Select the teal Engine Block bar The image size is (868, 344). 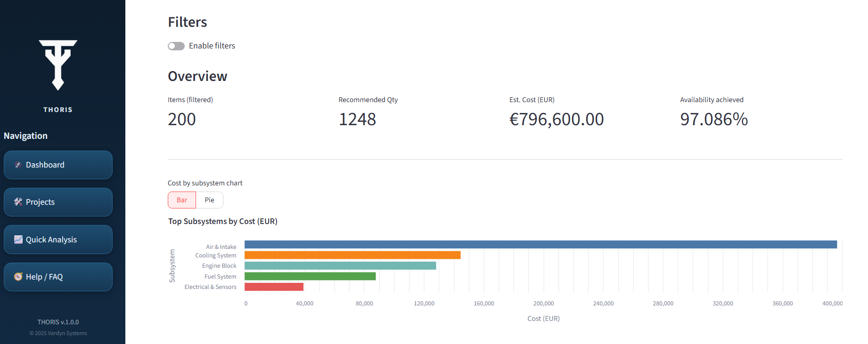pyautogui.click(x=340, y=266)
